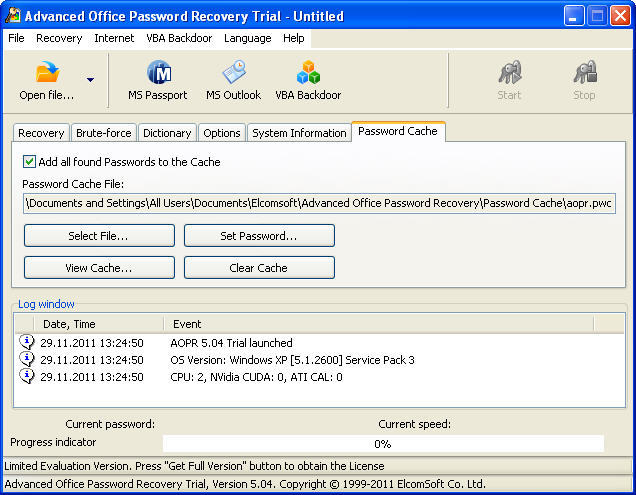Viewport: 636px width, 495px height.
Task: Open the Internet menu
Action: click(114, 38)
